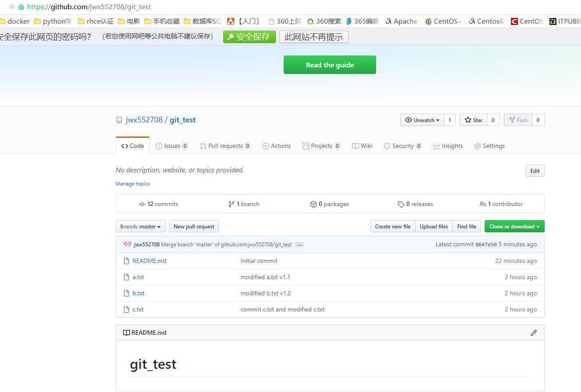Click Find file

(467, 227)
